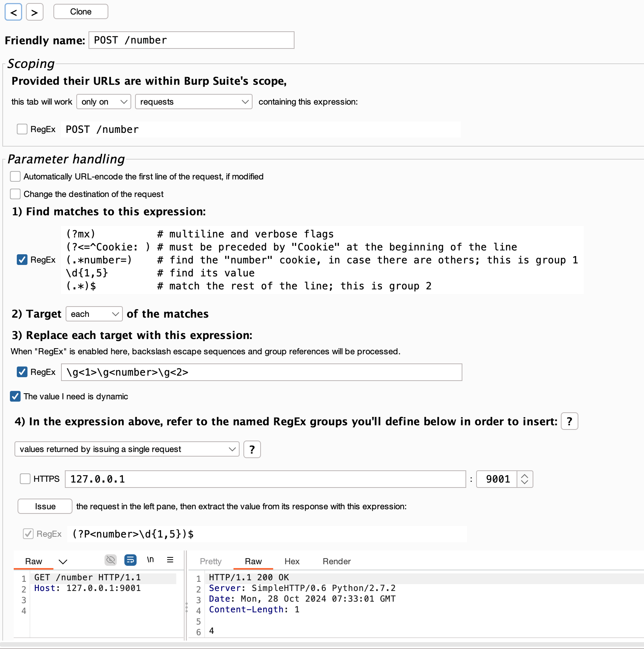Viewport: 644px width, 649px height.
Task: Switch to the Render response tab
Action: click(336, 562)
